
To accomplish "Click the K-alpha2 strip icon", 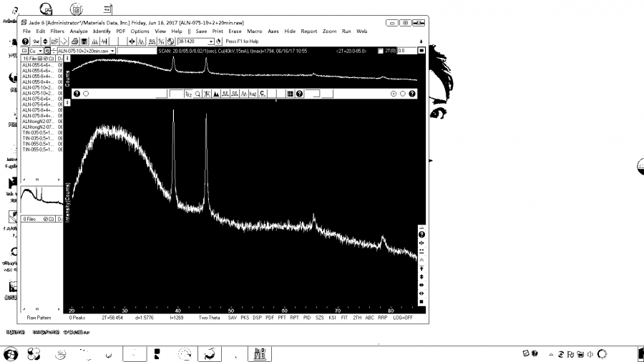I will coord(253,94).
